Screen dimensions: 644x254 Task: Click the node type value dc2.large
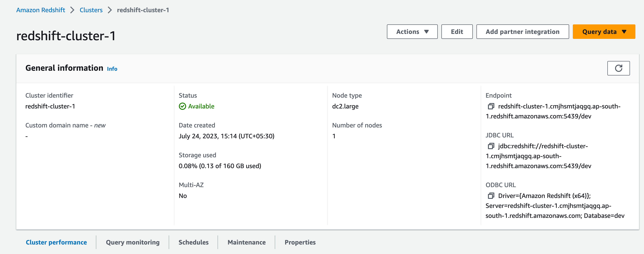click(345, 106)
